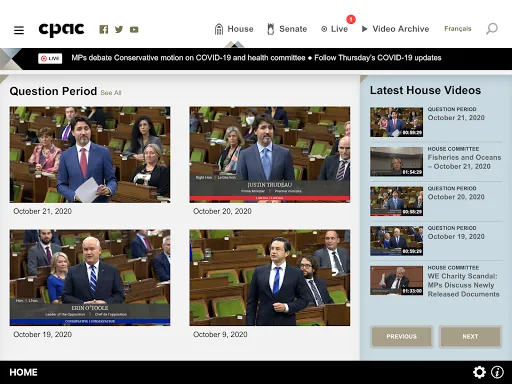Open October 21, 2020 Question Period thumbnail
Viewport: 512px width, 384px height.
90,155
